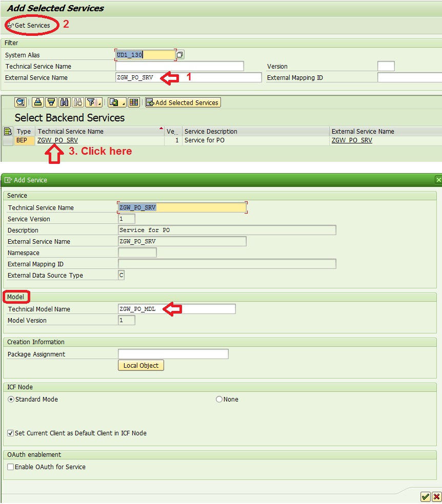
Task: Click Technical Service Name field in Add Service
Action: click(182, 207)
